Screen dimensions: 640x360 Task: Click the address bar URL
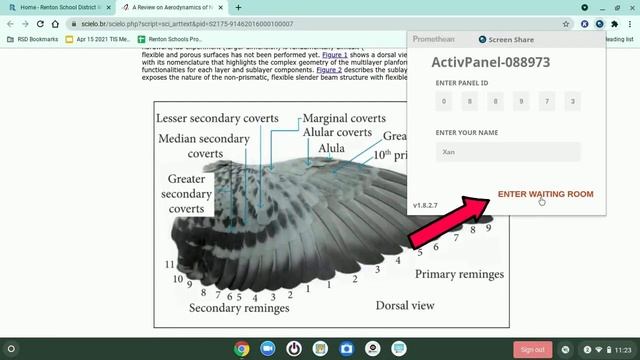point(187,24)
